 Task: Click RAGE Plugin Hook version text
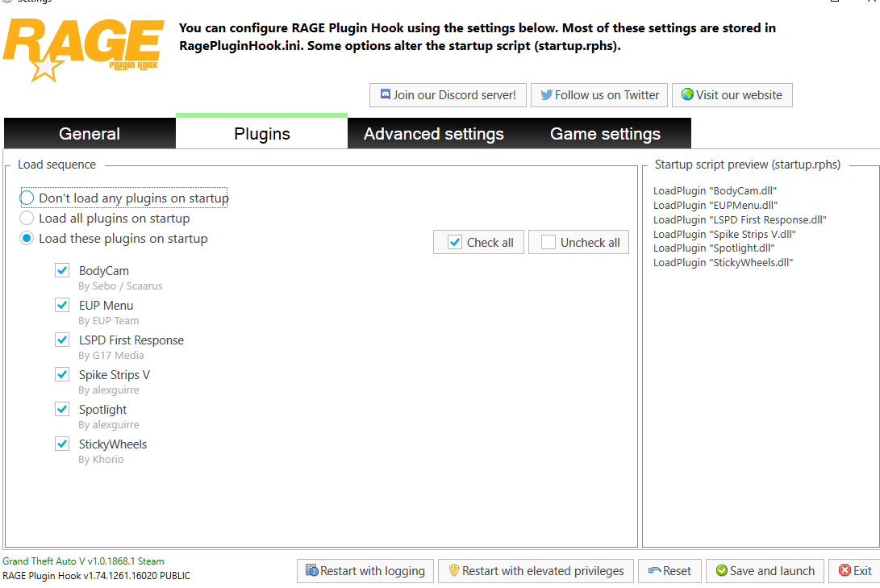coord(97,576)
